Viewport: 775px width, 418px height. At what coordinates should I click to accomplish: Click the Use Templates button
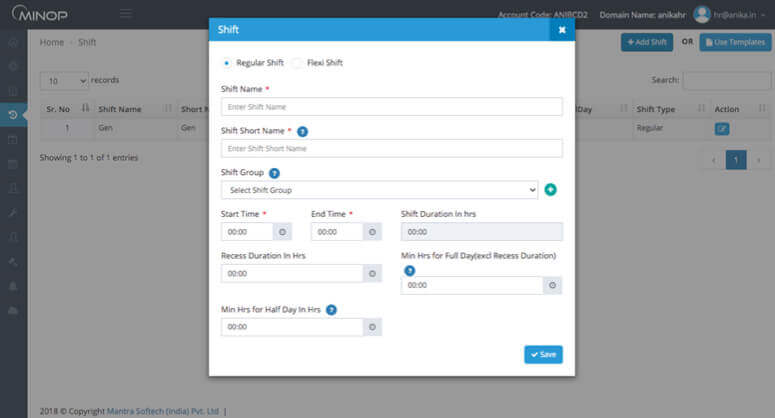pyautogui.click(x=735, y=42)
